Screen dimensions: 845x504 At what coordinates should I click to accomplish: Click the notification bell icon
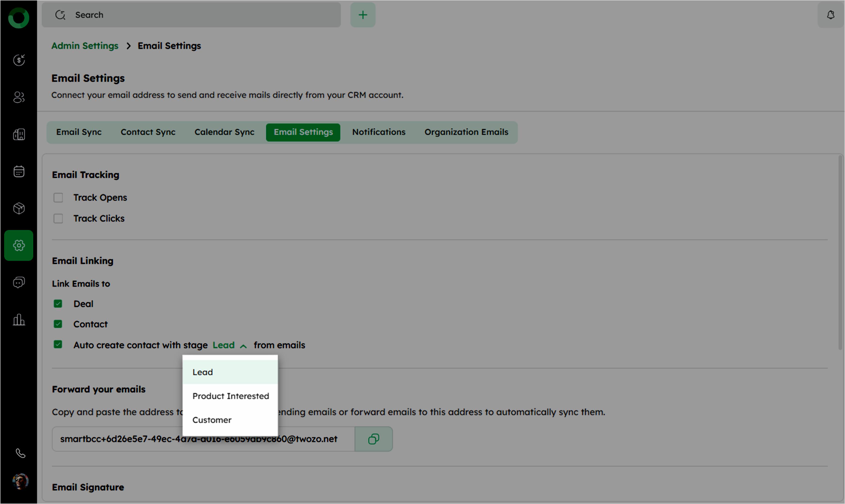pyautogui.click(x=830, y=15)
